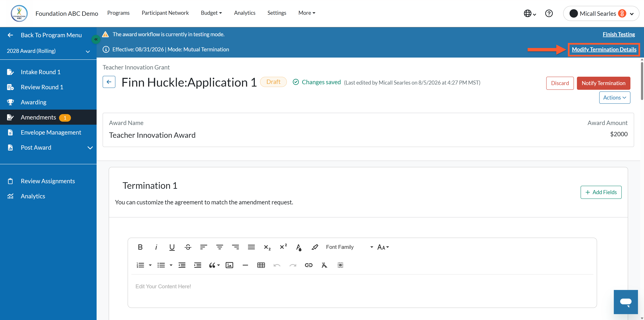The height and width of the screenshot is (320, 644).
Task: Align text left in the editor
Action: click(x=204, y=247)
